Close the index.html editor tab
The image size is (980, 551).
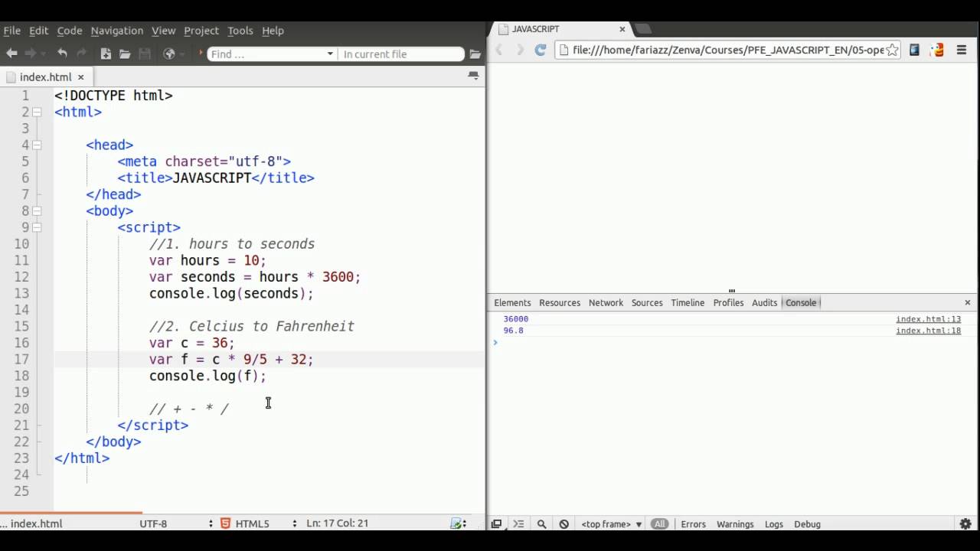80,77
